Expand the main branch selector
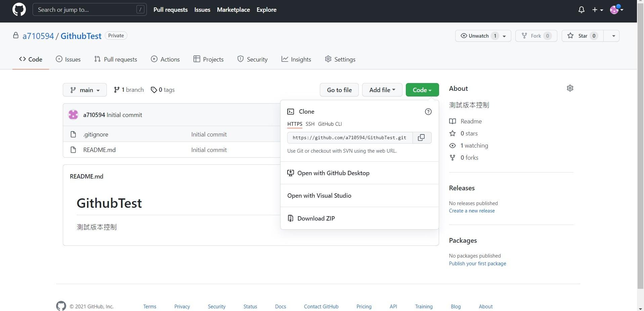 (85, 90)
